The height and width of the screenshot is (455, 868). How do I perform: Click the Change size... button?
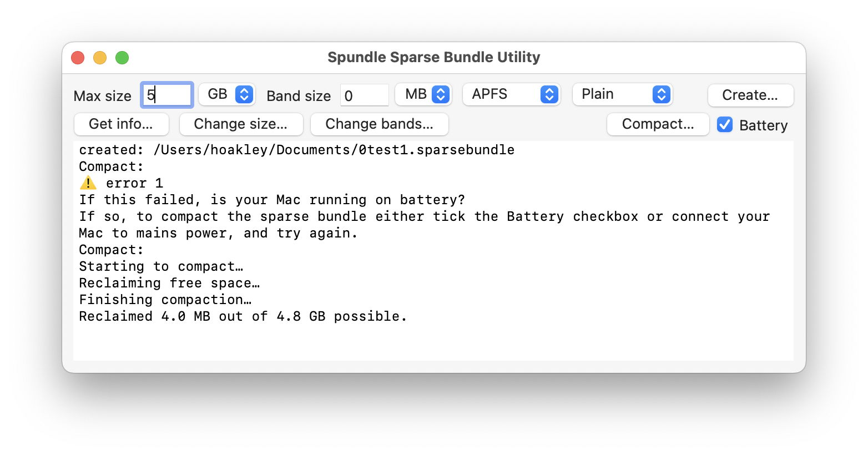coord(241,124)
